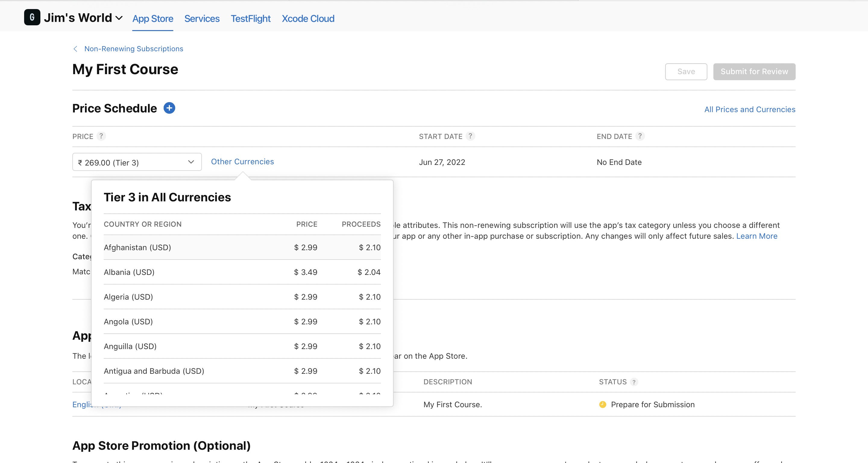
Task: Switch to the Services tab
Action: click(202, 18)
